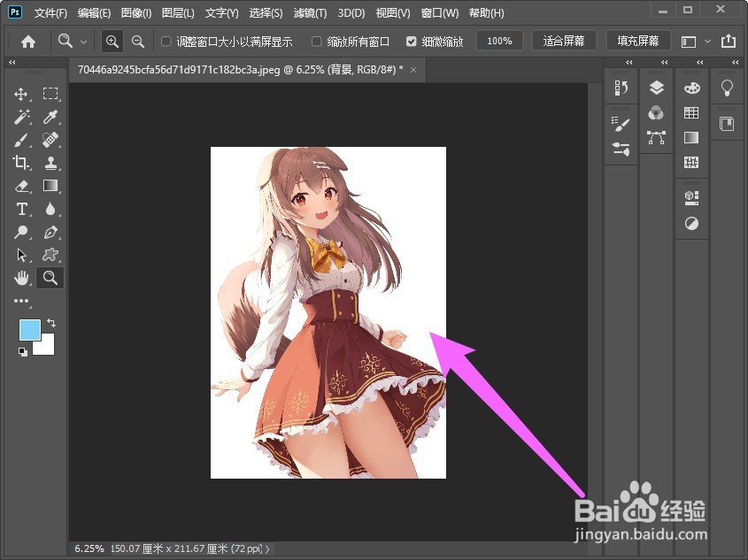Click the light blue foreground color swatch
The height and width of the screenshot is (560, 748).
[x=29, y=330]
